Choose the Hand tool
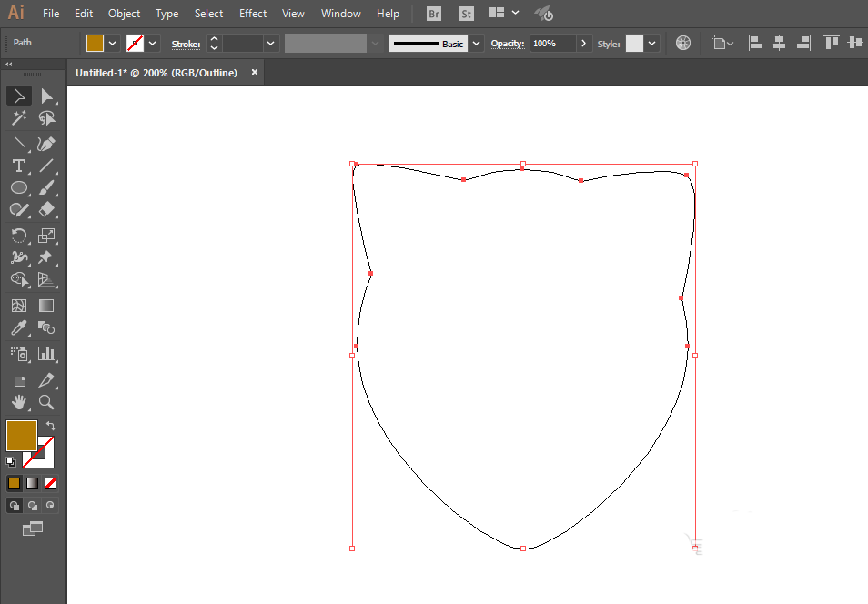 18,401
